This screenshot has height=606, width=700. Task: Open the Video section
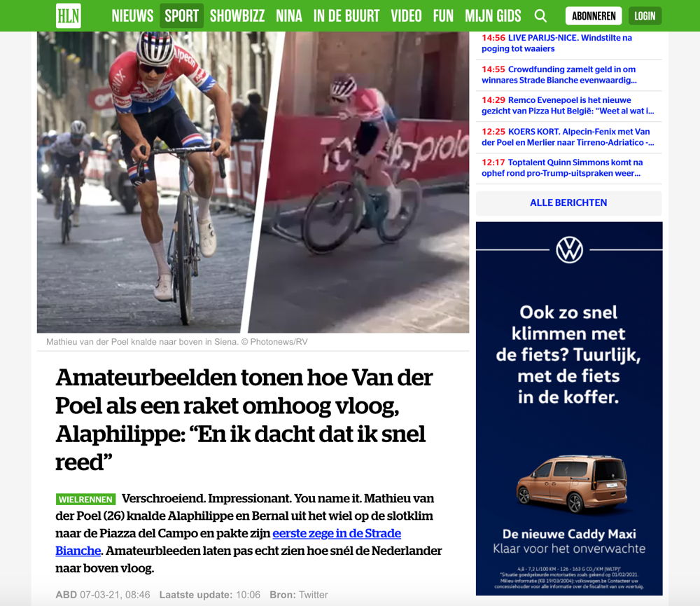406,16
